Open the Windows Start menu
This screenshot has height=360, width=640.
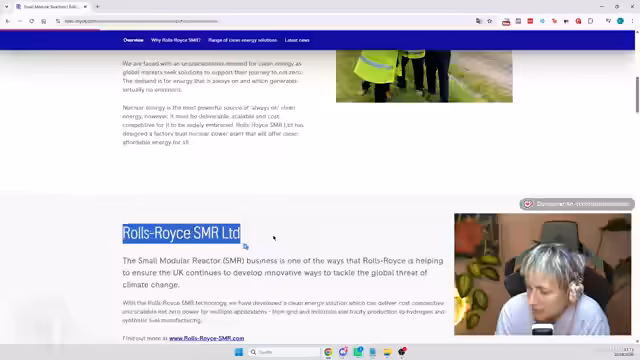(239, 352)
